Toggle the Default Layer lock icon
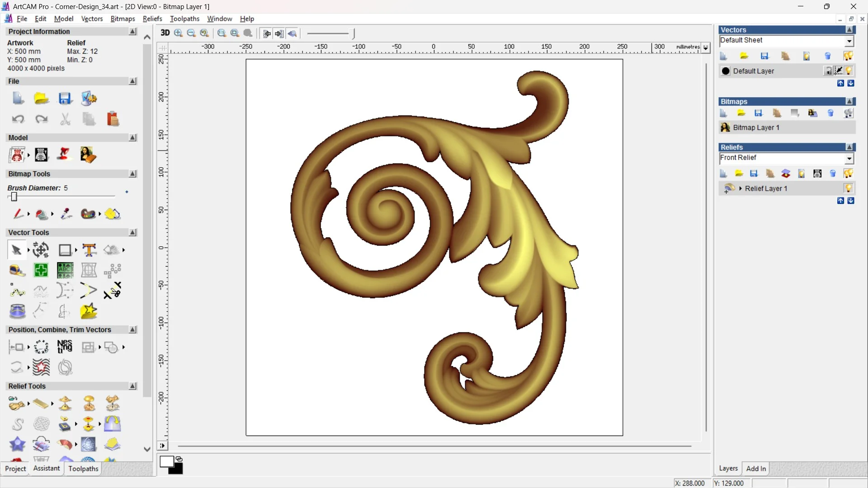 [828, 71]
